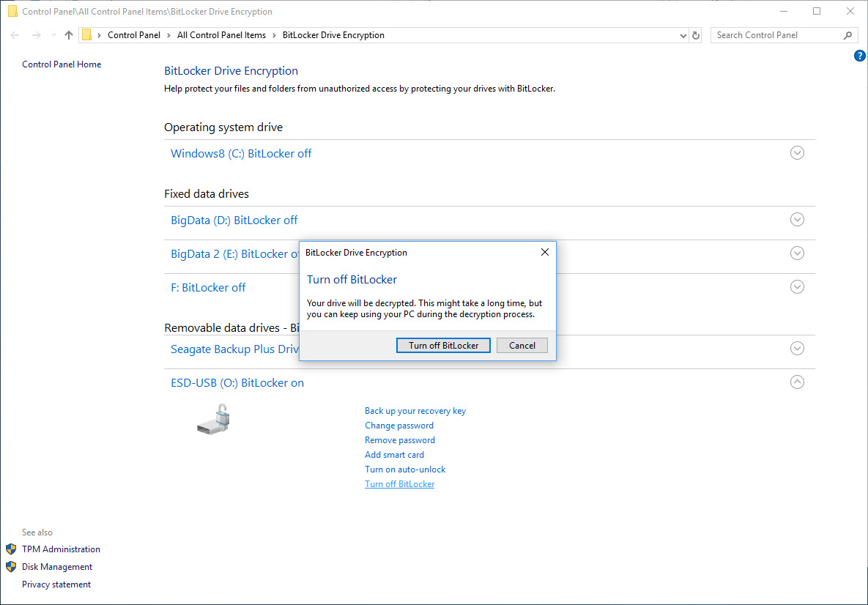Click the Operating system drive heading
Screen dimensions: 868x605
pos(223,127)
